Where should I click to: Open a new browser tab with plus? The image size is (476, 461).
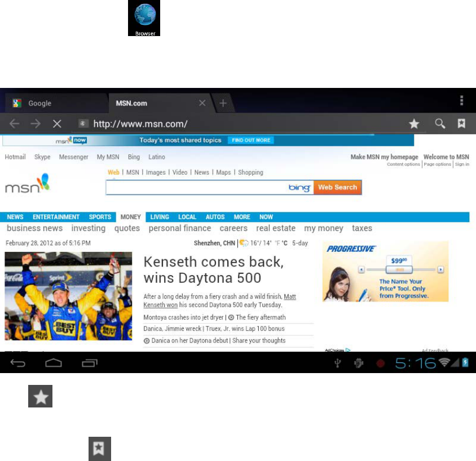pyautogui.click(x=223, y=103)
